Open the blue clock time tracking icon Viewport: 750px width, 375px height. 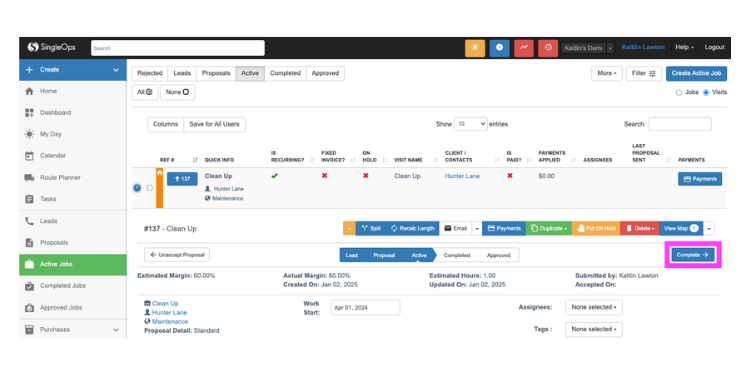point(499,48)
